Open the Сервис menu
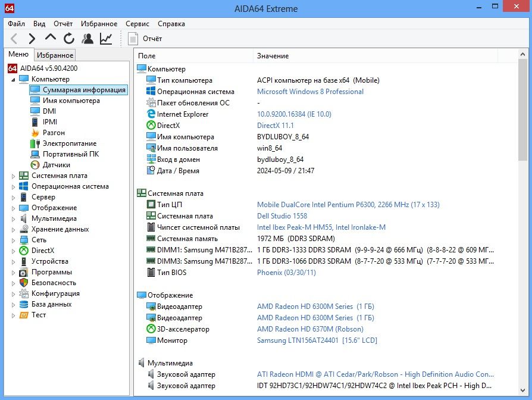The image size is (532, 400). (x=137, y=24)
